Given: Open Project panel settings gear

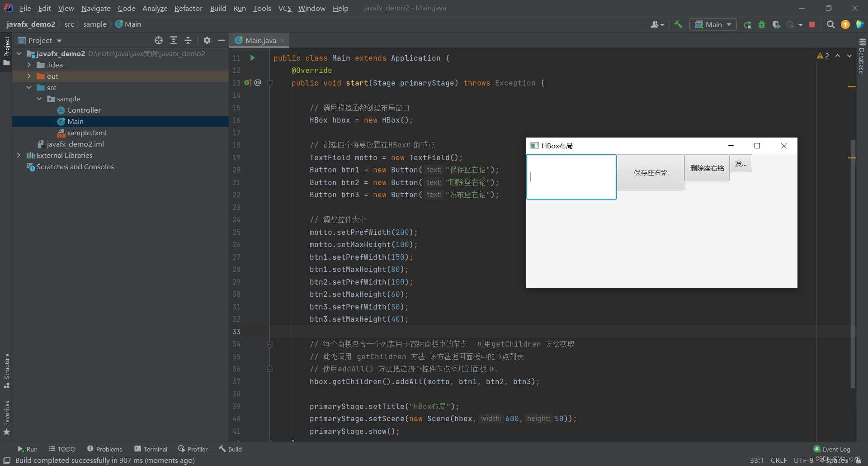Looking at the screenshot, I should coord(207,40).
